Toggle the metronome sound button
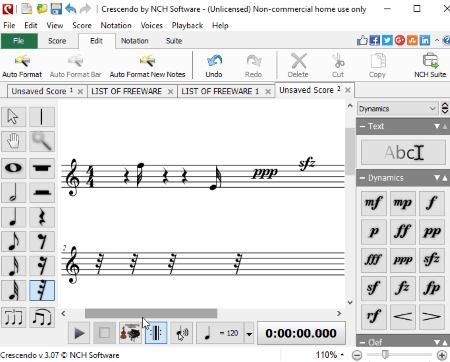This screenshot has width=450, height=362. (182, 333)
